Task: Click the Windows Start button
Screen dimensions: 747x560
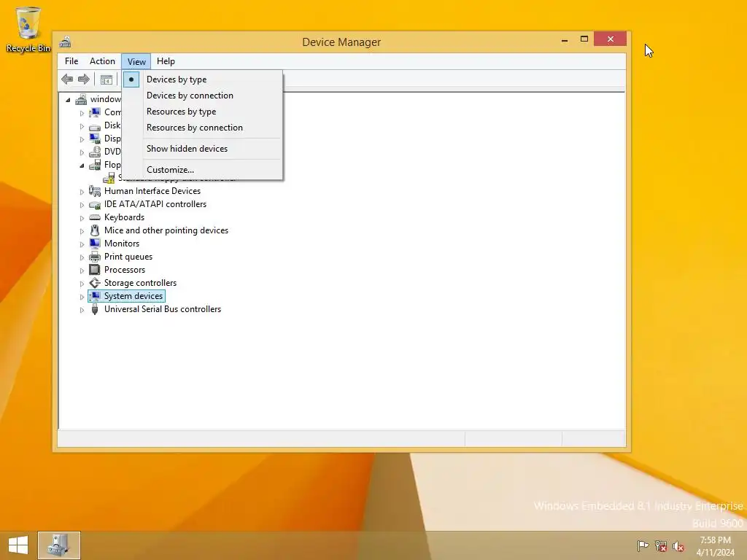Action: (x=18, y=545)
